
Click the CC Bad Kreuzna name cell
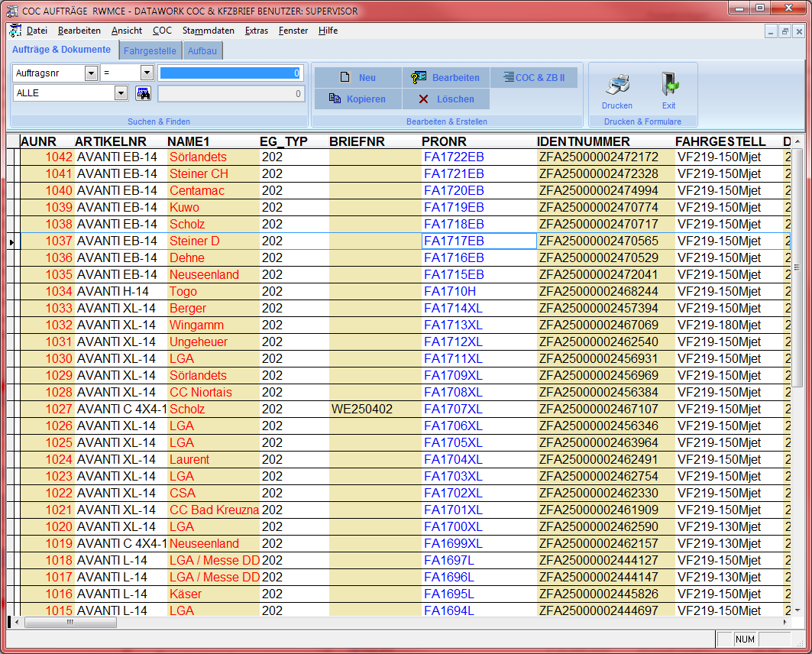point(213,510)
